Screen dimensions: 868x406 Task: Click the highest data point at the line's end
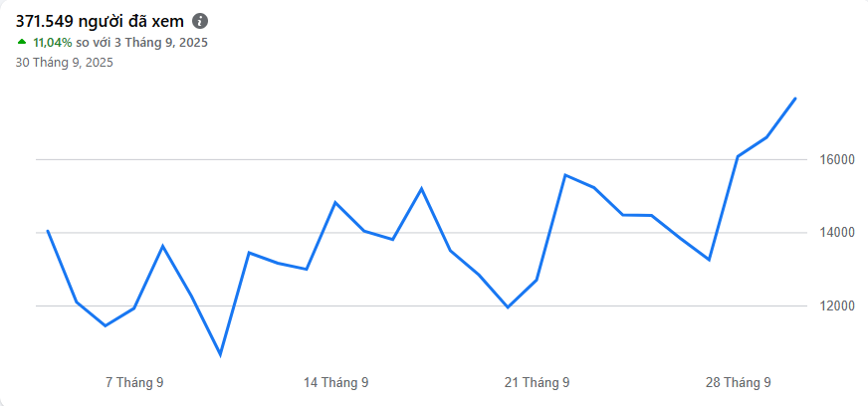(795, 98)
